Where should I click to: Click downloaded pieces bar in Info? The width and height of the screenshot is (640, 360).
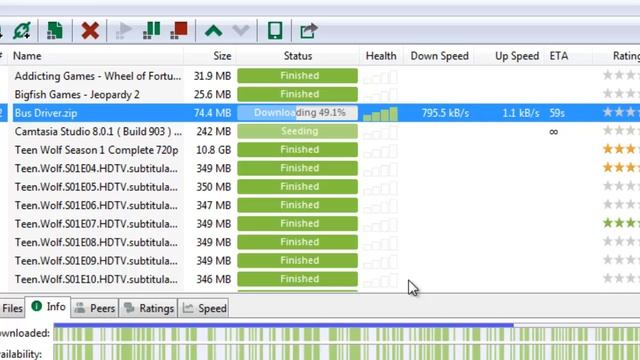[x=347, y=334]
